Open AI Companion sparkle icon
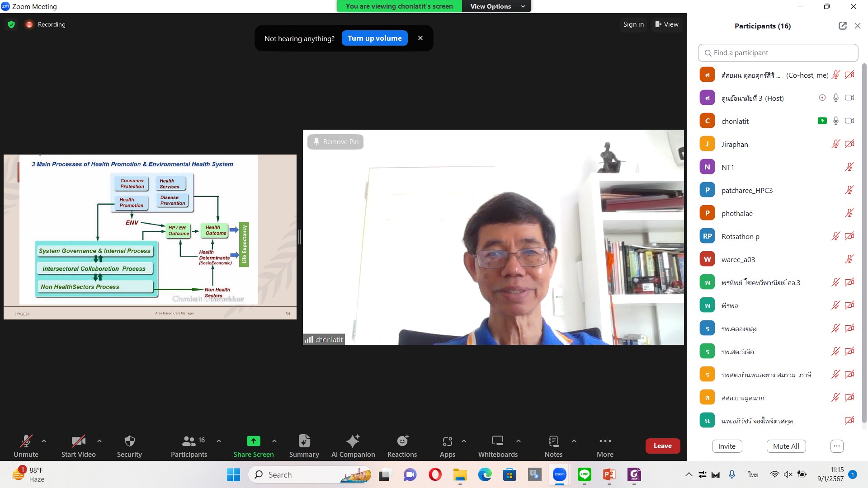 click(x=353, y=441)
